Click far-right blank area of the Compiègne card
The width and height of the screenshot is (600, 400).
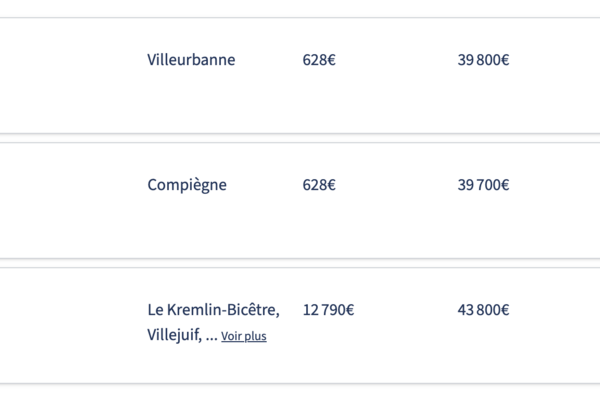(565, 200)
